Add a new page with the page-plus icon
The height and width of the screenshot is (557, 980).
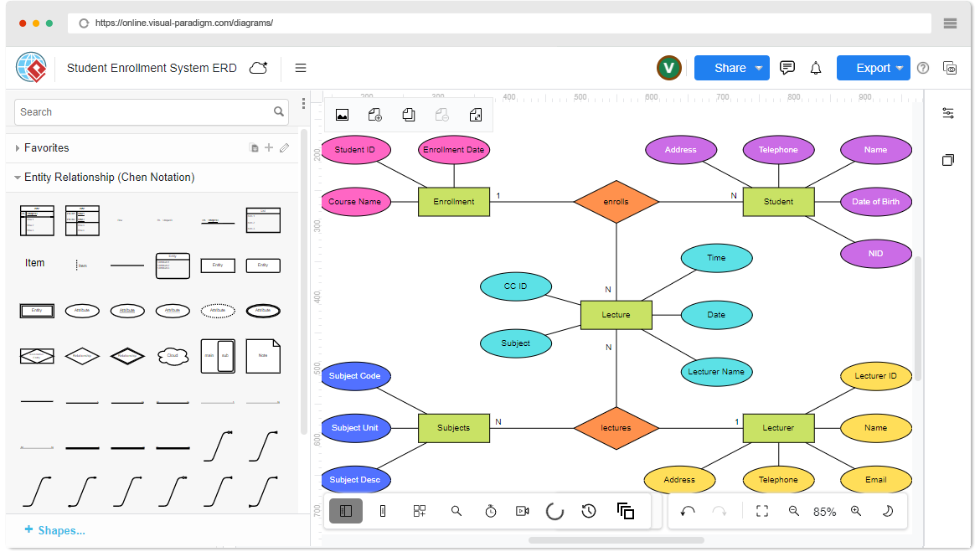point(374,115)
